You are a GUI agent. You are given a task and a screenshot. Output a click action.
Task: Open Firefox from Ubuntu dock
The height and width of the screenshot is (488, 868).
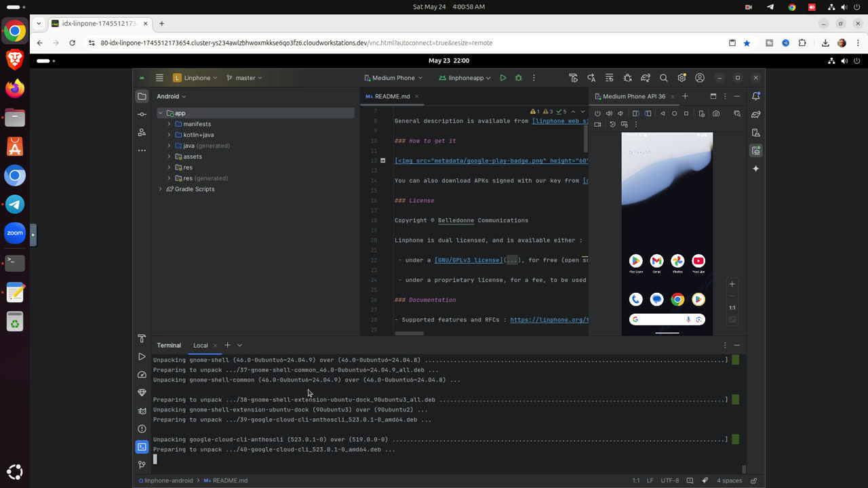[15, 89]
